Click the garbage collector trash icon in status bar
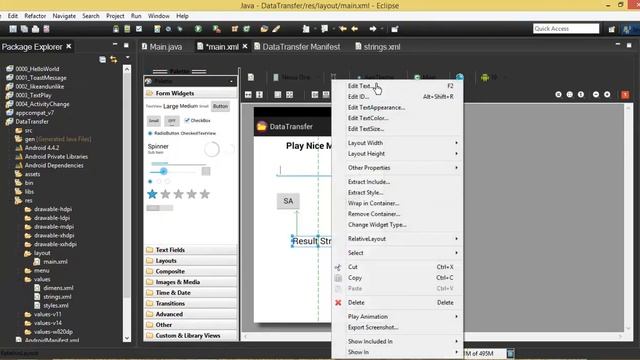 click(510, 353)
